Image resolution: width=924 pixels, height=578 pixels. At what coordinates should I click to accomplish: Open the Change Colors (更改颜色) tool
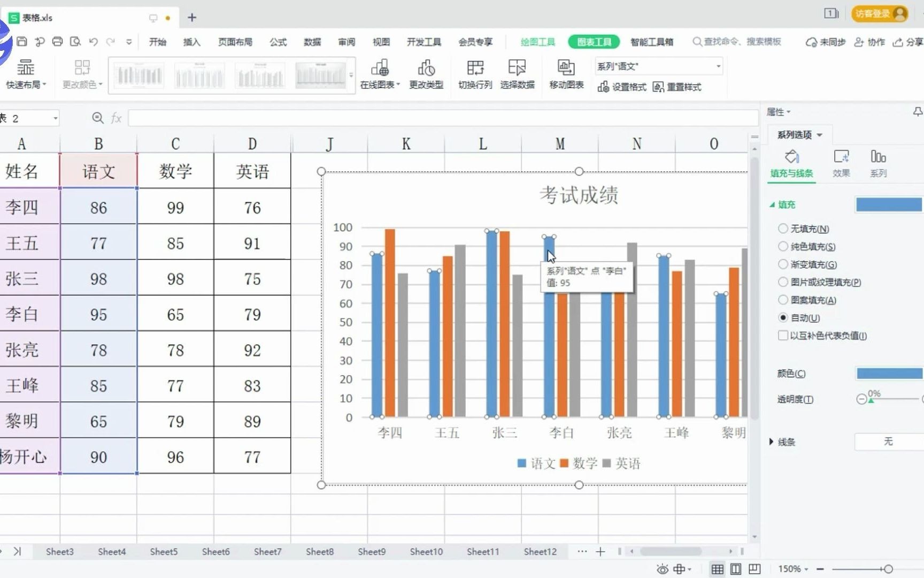pyautogui.click(x=82, y=74)
